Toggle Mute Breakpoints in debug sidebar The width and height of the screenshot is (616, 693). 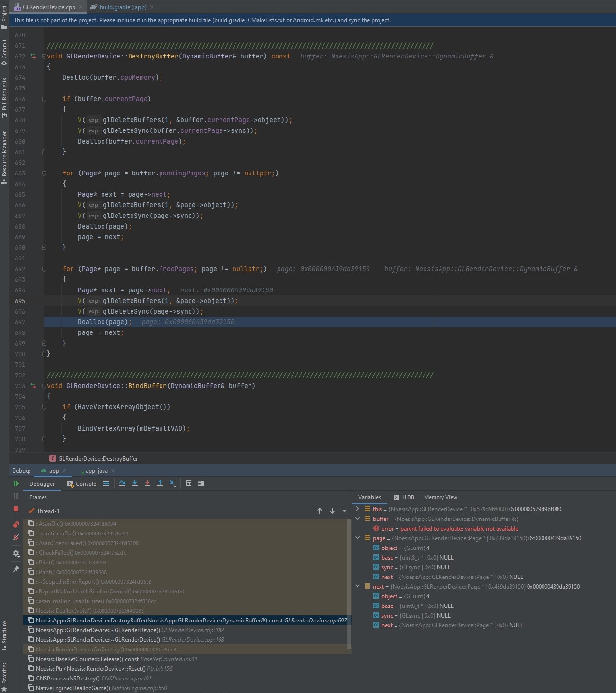click(16, 537)
